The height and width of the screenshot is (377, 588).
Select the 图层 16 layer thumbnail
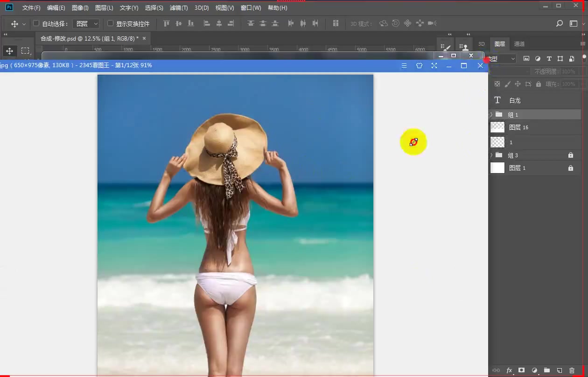(497, 127)
